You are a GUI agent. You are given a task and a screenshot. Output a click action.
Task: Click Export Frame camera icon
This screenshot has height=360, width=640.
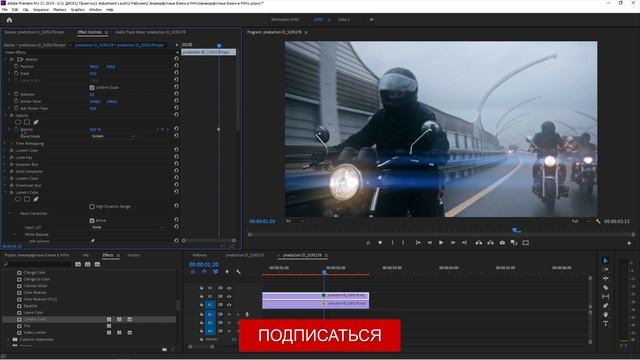(502, 242)
